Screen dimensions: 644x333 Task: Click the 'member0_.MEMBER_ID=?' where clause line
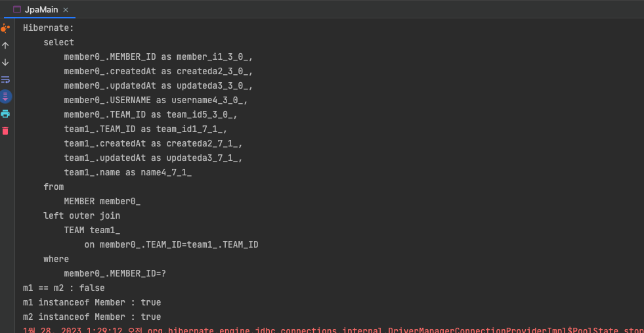[115, 273]
